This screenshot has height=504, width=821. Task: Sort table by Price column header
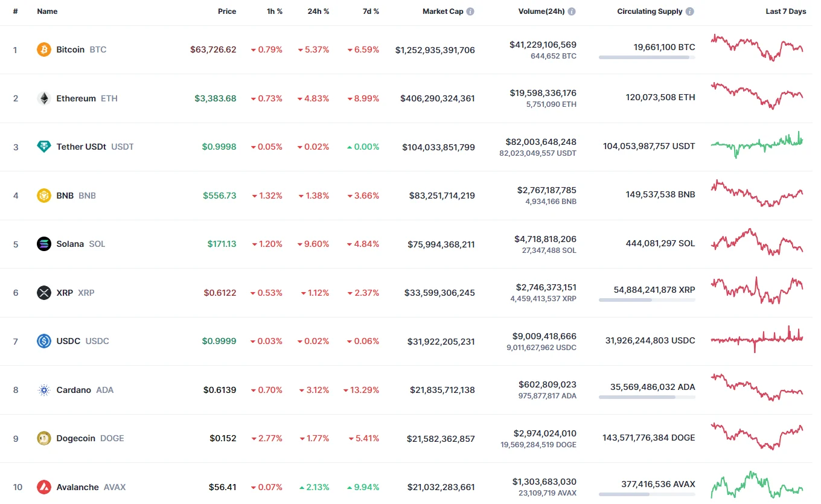point(227,11)
